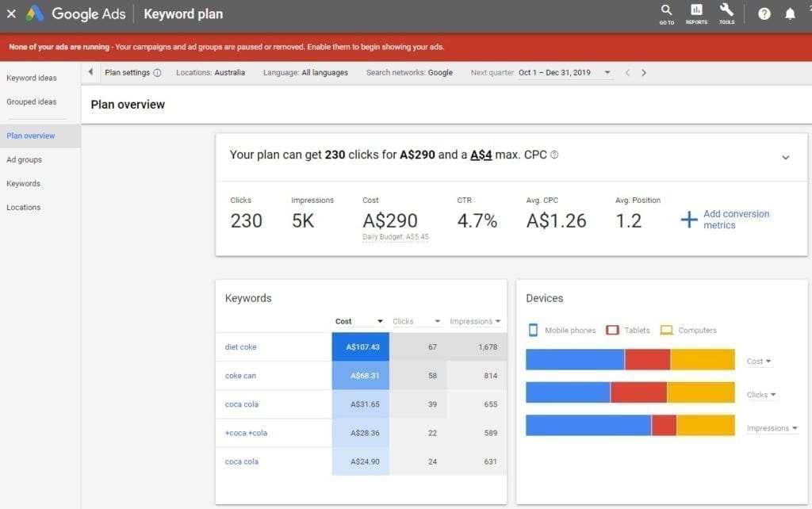Click the 1.2 Avg. Position value
Screen dimensions: 812x509
tap(628, 221)
